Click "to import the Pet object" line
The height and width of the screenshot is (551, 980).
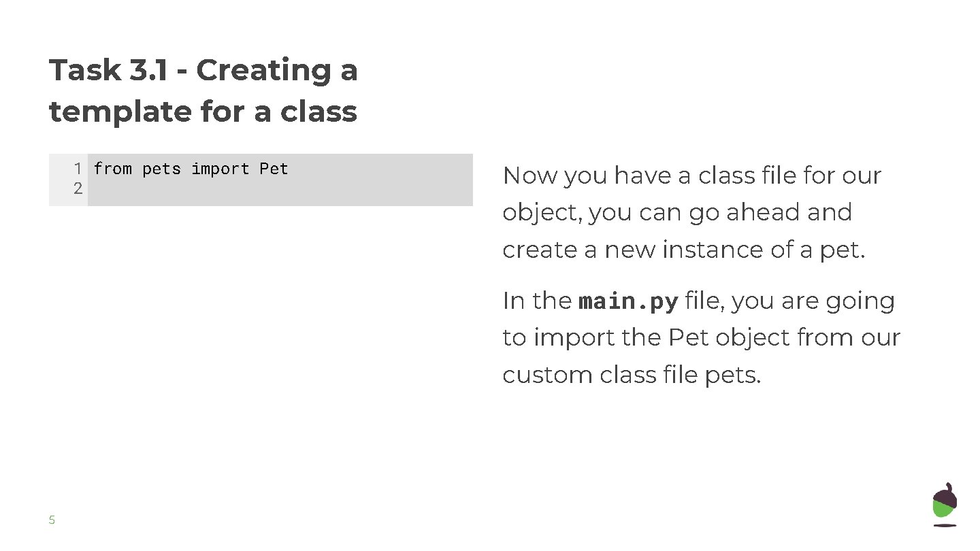click(x=701, y=337)
